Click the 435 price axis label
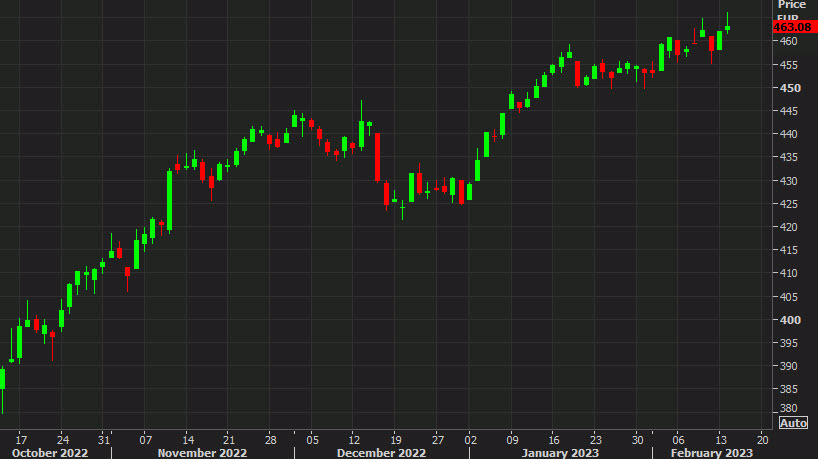Screen dimensions: 818x459 click(x=789, y=157)
